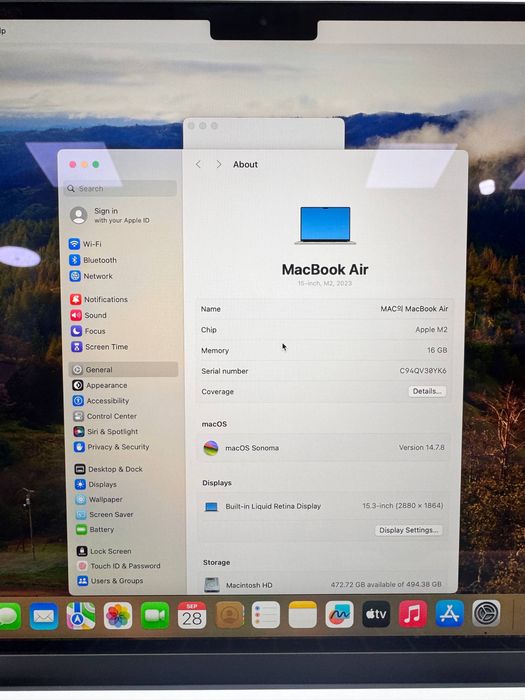Open Displays settings in the sidebar
Screen dimensions: 525x700
[x=96, y=484]
